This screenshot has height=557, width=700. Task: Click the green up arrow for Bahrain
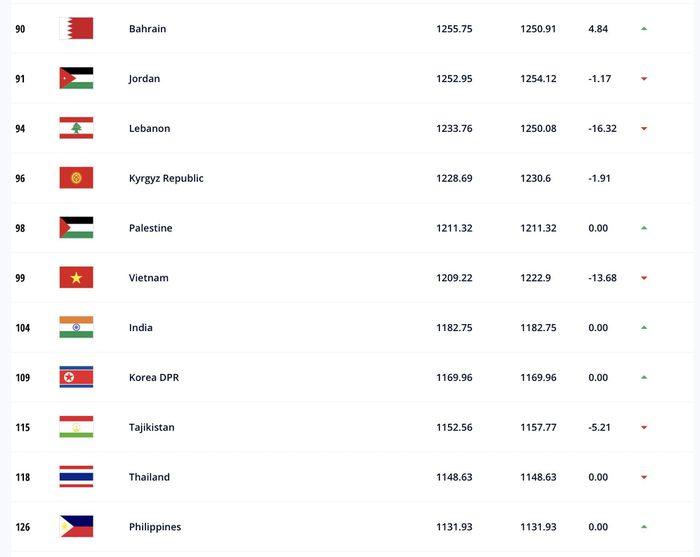[x=644, y=29]
